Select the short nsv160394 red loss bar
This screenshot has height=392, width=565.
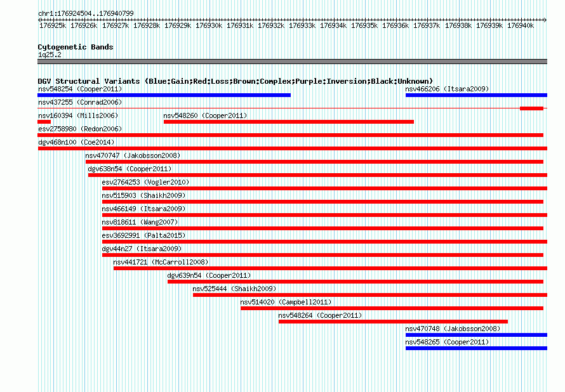(44, 122)
